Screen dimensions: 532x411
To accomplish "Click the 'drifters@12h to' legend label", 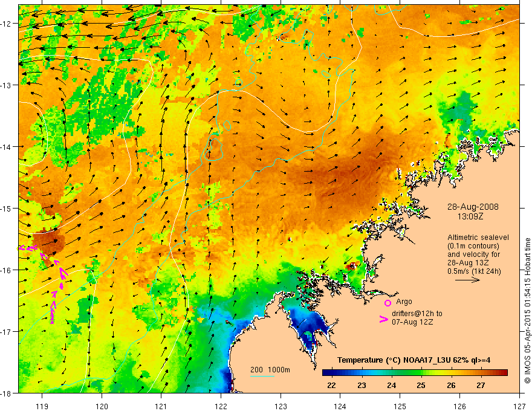I will tap(417, 314).
